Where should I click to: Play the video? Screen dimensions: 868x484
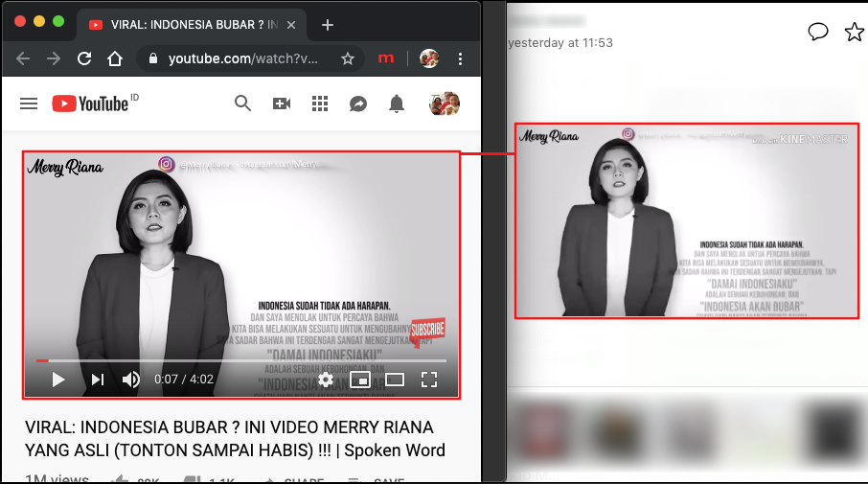tap(58, 380)
